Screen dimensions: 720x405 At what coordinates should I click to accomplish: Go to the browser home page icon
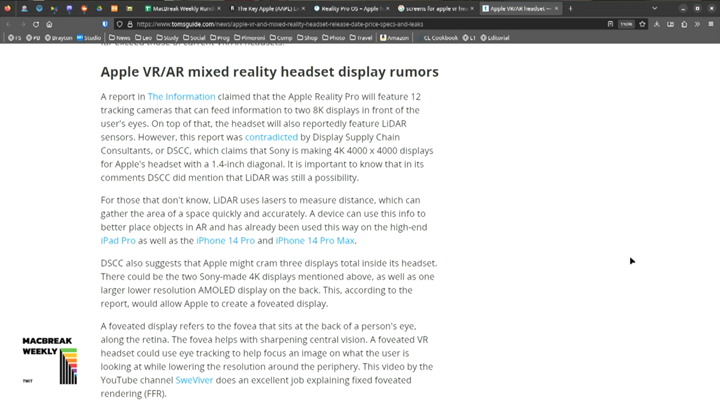(x=49, y=24)
